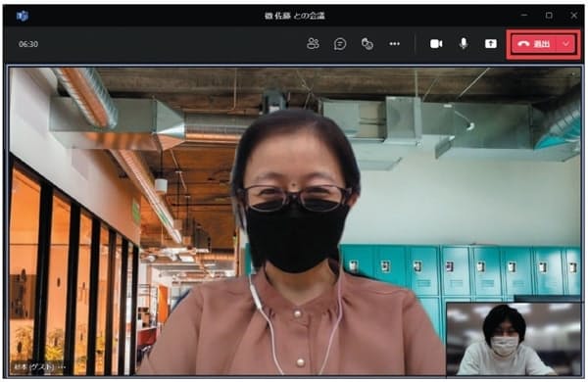The width and height of the screenshot is (588, 382).
Task: Click the meeting title in the title bar
Action: [x=295, y=16]
